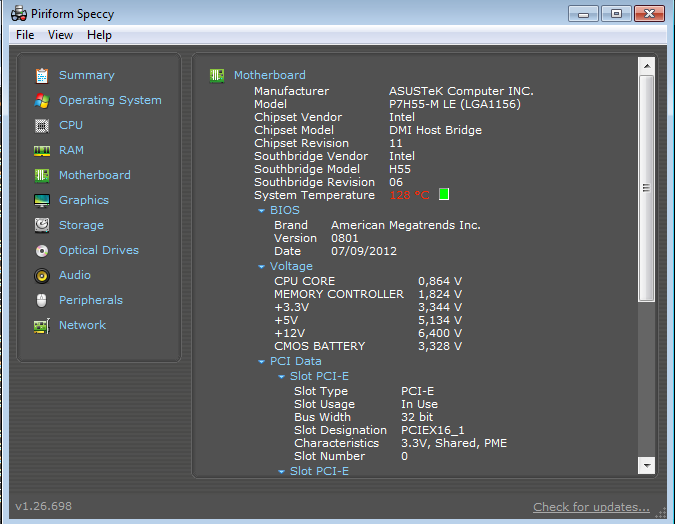Viewport: 675px width, 524px height.
Task: Click the scrollbar up arrow
Action: pyautogui.click(x=647, y=66)
